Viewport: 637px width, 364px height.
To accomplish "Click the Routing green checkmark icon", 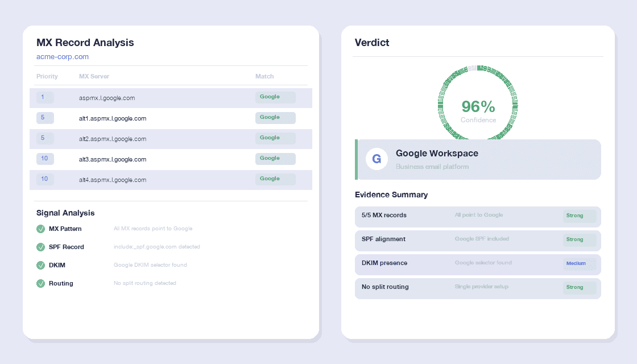I will (x=40, y=283).
